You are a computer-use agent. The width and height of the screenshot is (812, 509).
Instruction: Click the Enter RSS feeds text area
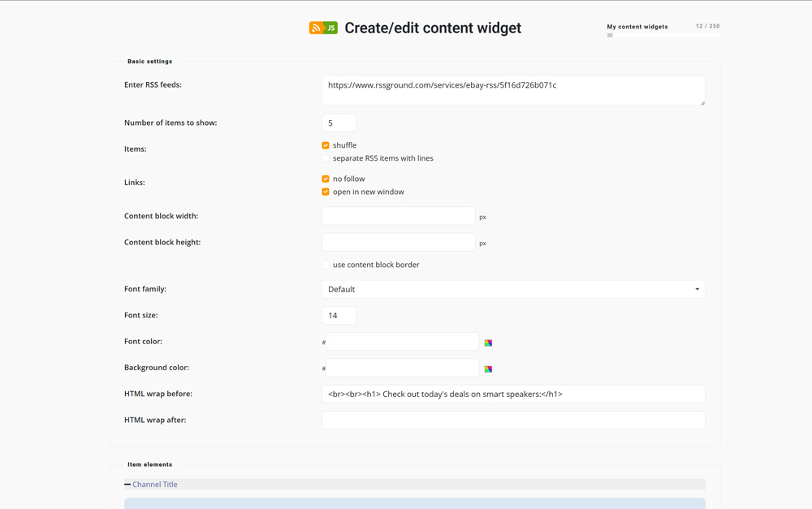point(513,90)
